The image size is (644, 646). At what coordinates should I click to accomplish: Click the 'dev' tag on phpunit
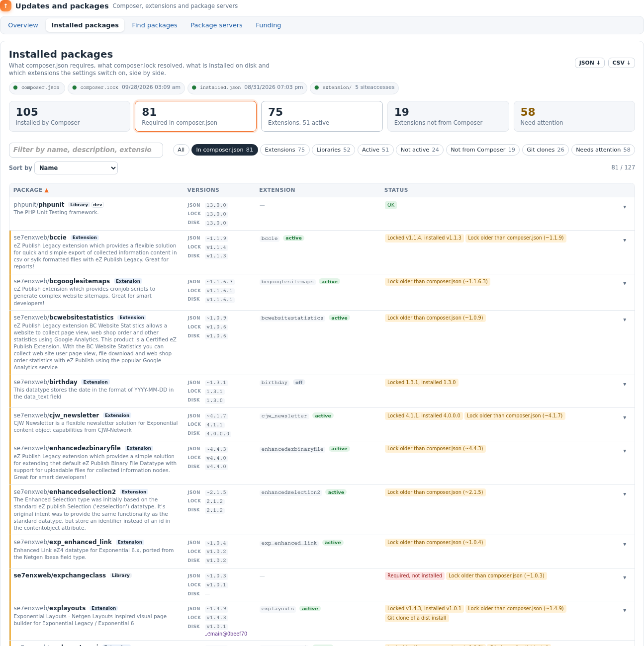tap(98, 205)
